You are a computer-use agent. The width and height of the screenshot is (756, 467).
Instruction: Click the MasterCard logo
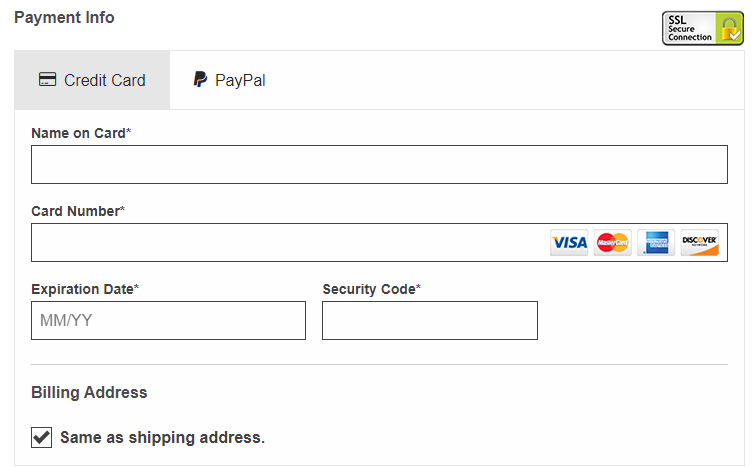612,243
